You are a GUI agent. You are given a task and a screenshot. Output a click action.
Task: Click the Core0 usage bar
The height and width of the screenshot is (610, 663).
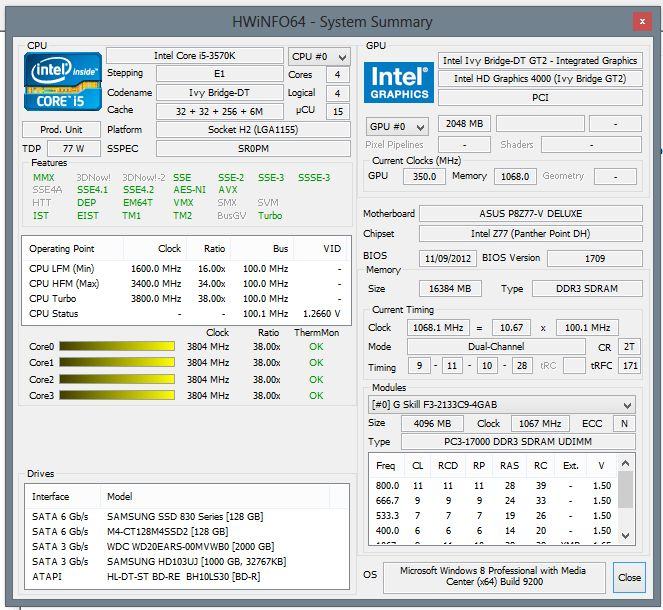(117, 346)
